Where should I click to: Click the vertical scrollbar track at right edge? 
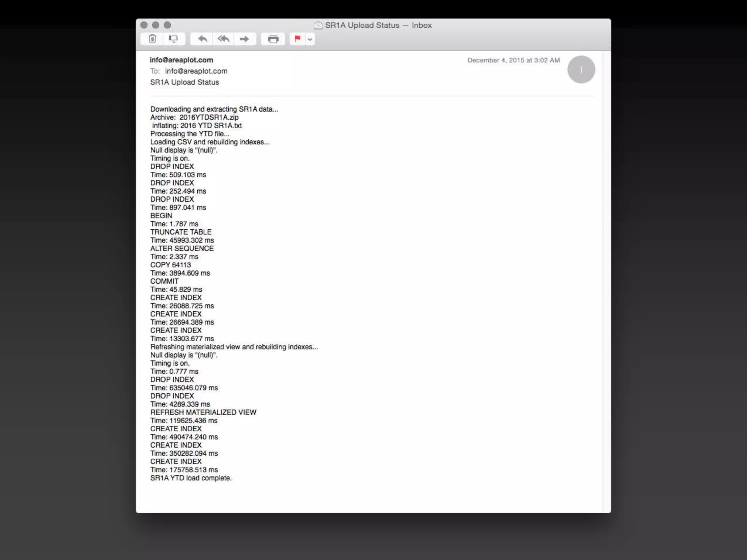pyautogui.click(x=607, y=281)
